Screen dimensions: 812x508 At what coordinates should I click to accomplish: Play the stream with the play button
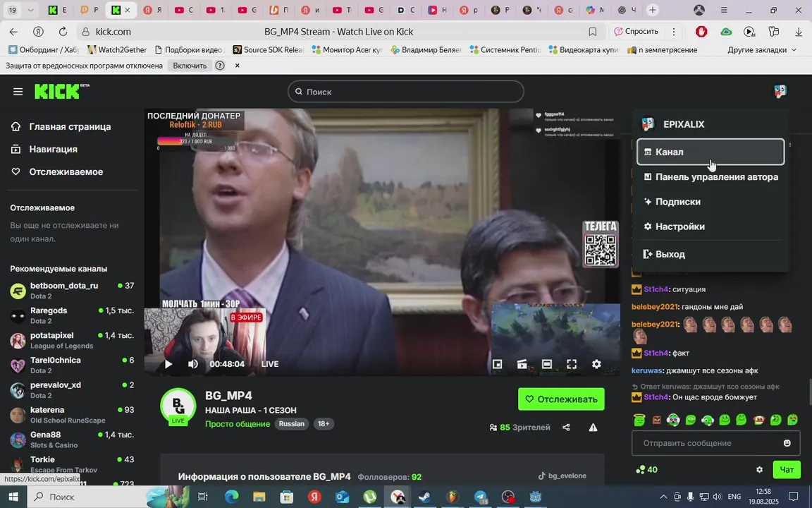168,364
